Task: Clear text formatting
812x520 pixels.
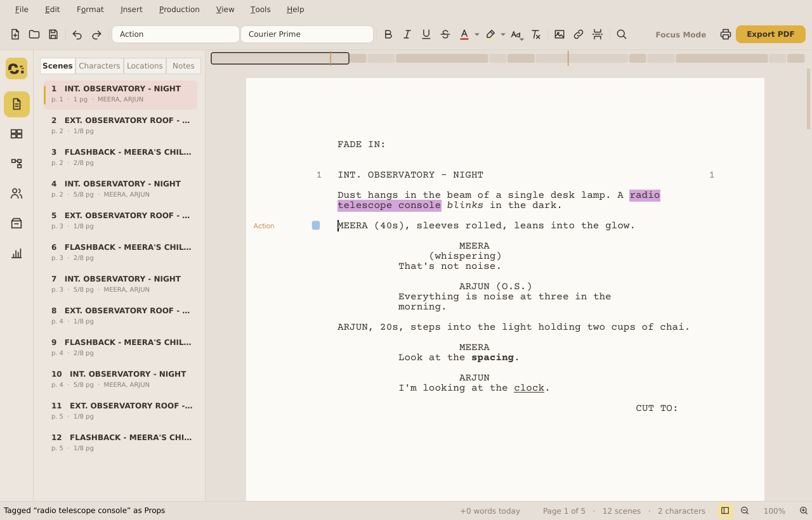Action: [x=536, y=34]
